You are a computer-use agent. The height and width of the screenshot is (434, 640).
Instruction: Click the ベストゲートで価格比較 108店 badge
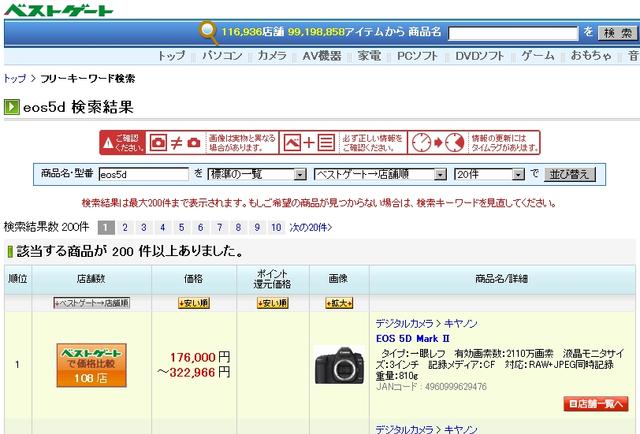91,364
